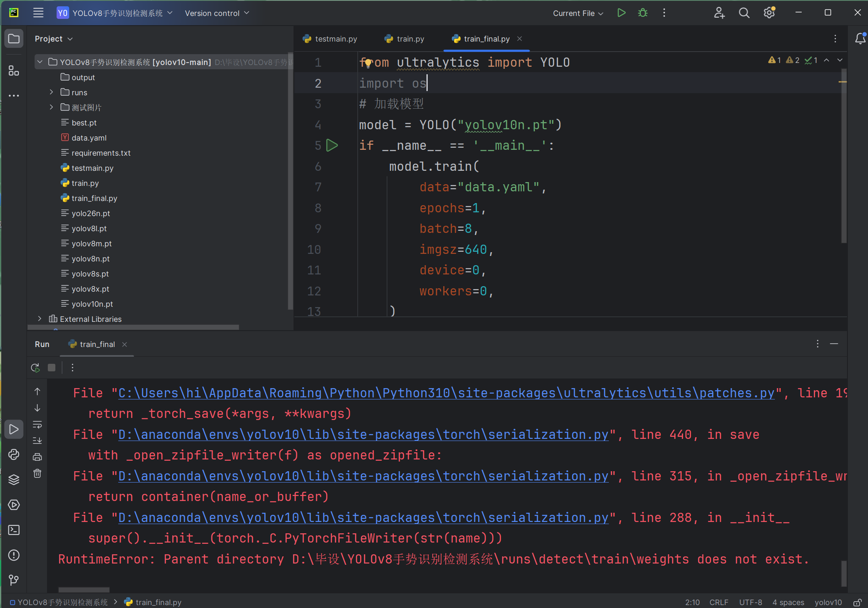The image size is (868, 608).
Task: Expand the runs folder
Action: coord(52,92)
